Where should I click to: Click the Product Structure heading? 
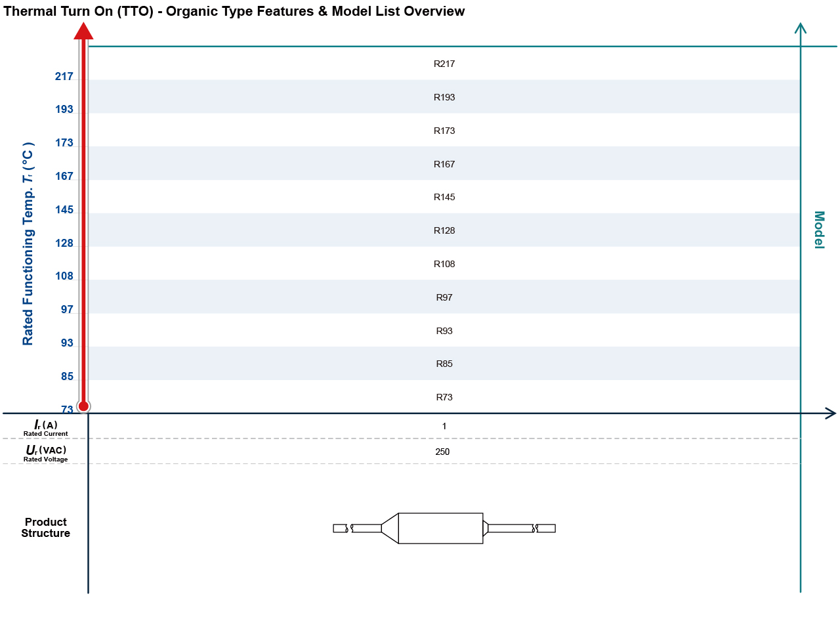(45, 528)
